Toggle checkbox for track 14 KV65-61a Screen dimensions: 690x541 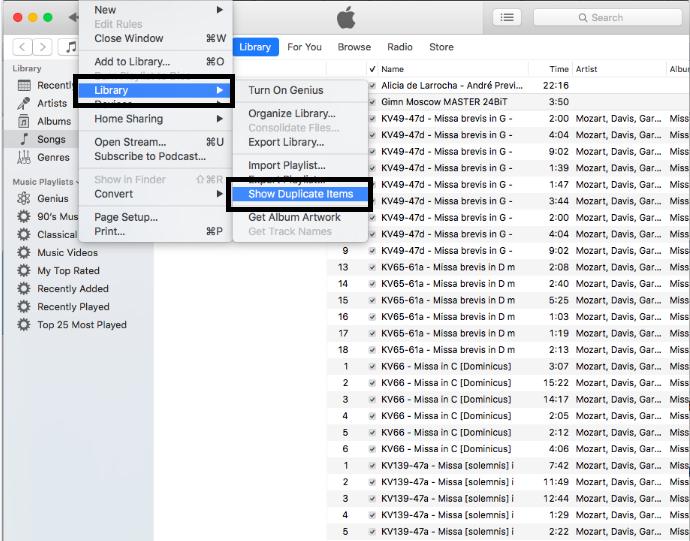[x=372, y=284]
